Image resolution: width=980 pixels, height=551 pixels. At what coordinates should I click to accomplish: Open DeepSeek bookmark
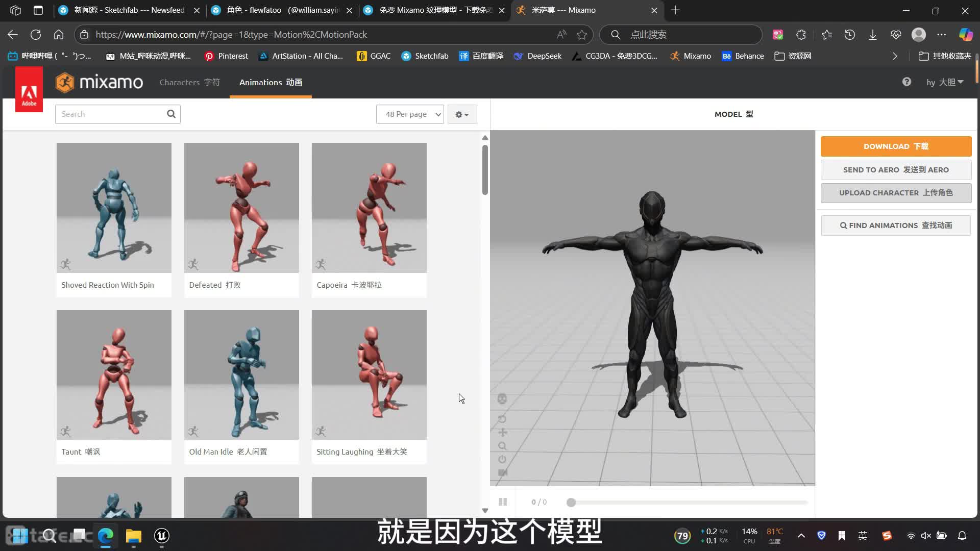(537, 56)
